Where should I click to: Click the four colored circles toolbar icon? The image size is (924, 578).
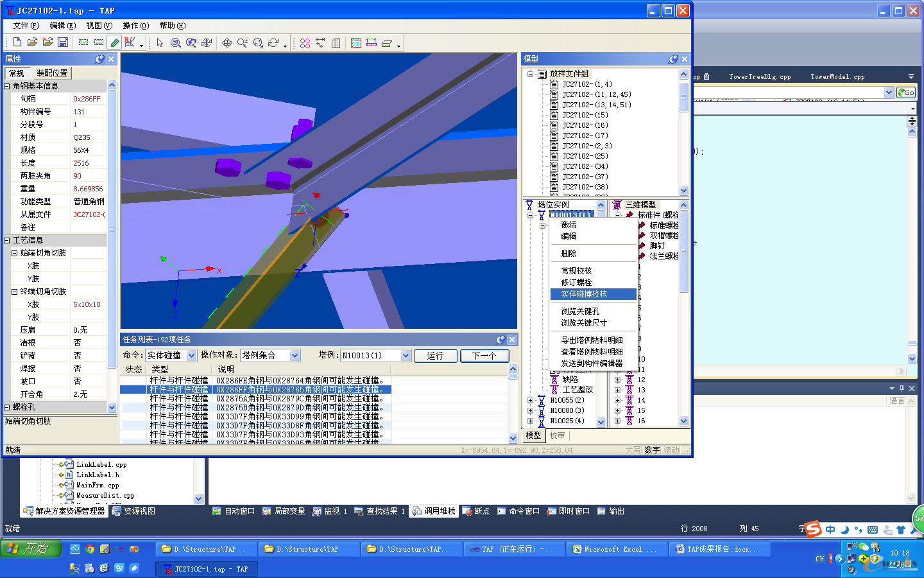tap(305, 42)
